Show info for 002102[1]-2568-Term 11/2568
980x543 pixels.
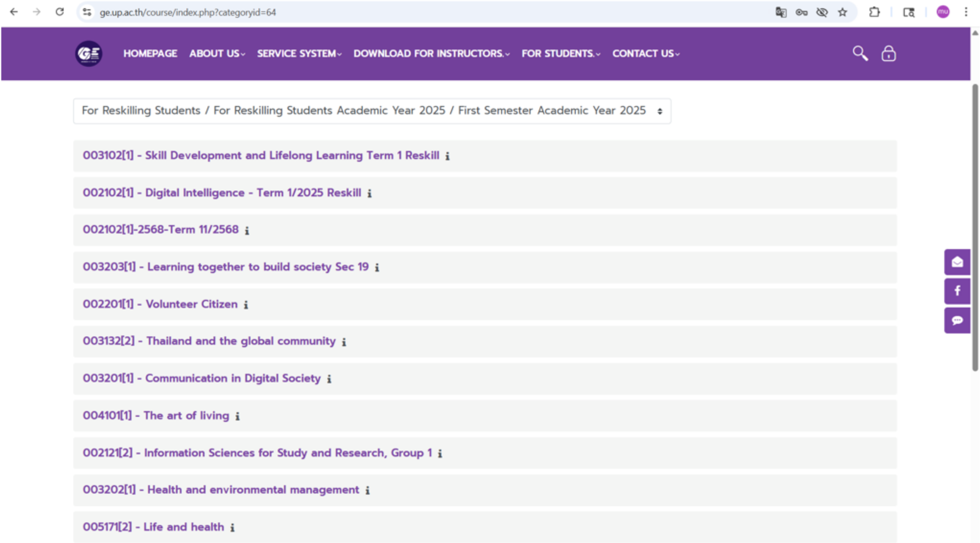click(x=247, y=230)
